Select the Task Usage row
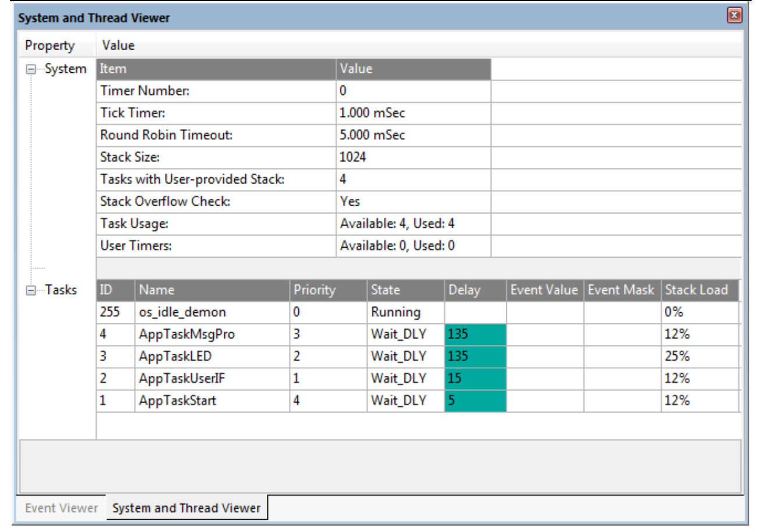 tap(175, 224)
